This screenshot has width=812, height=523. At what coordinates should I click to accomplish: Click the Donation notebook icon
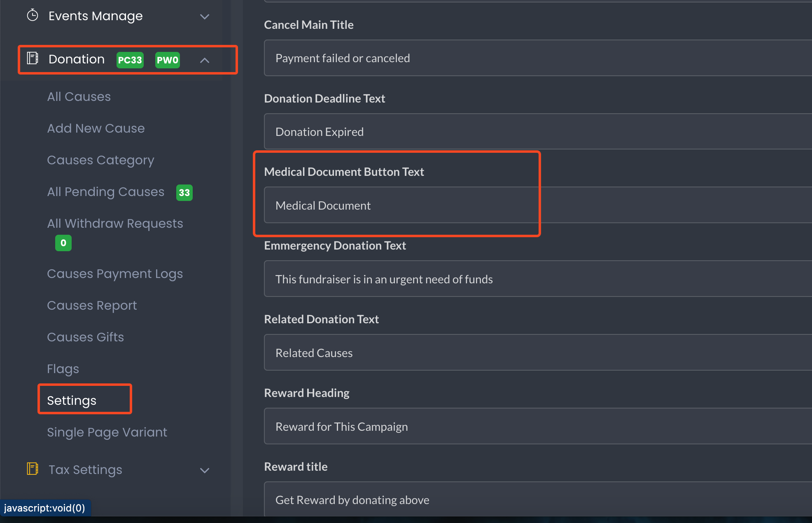click(x=33, y=58)
